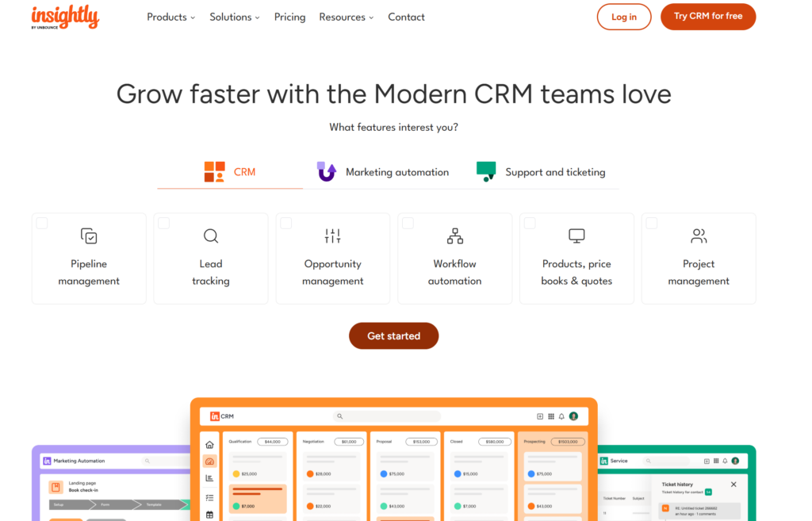
Task: Click the user avatar in the Service preview
Action: click(735, 461)
